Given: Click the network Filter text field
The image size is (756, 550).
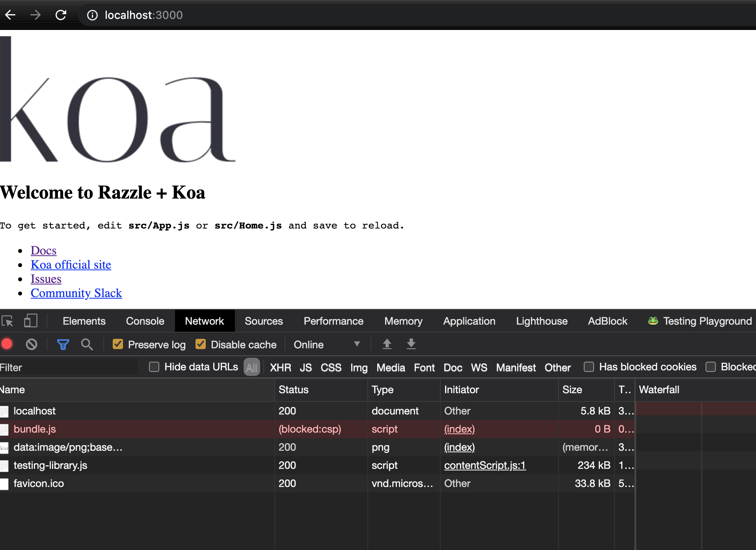Looking at the screenshot, I should [69, 367].
